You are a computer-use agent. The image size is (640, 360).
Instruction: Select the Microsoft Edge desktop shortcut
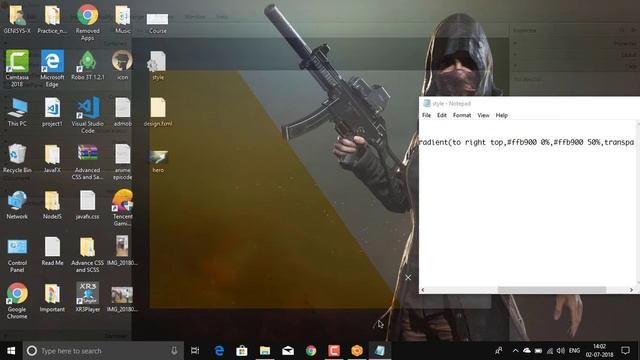tap(52, 68)
